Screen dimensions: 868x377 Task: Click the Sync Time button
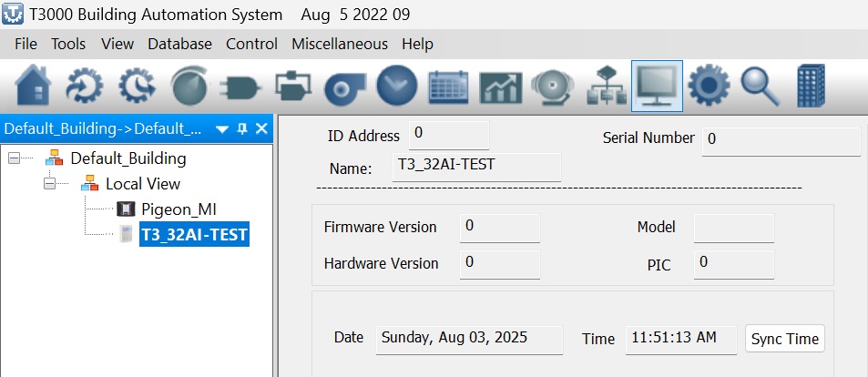pyautogui.click(x=785, y=339)
